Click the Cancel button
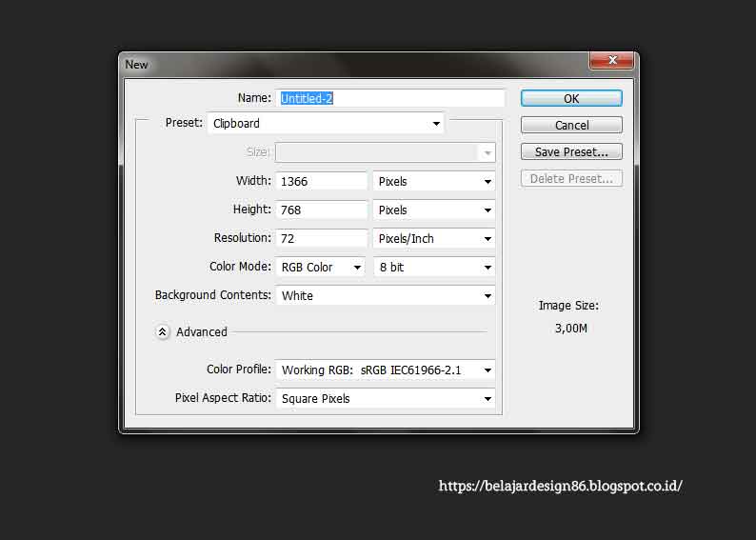Viewport: 756px width, 540px height. click(x=571, y=126)
